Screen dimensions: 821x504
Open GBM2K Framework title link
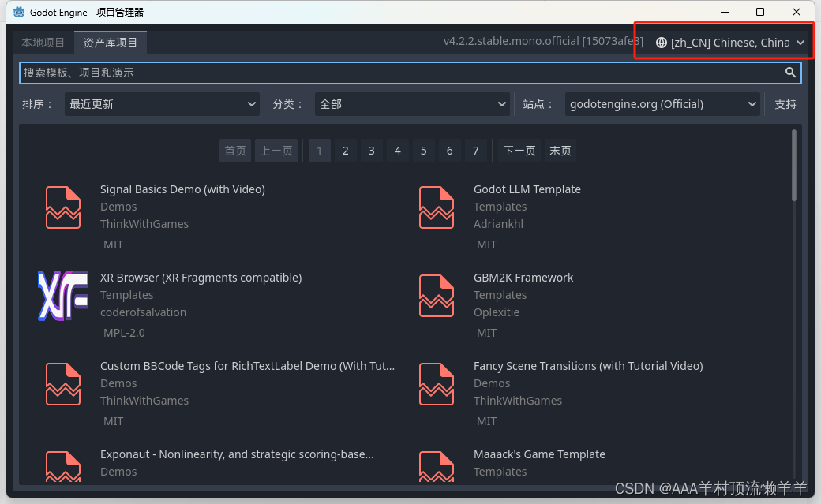point(523,278)
